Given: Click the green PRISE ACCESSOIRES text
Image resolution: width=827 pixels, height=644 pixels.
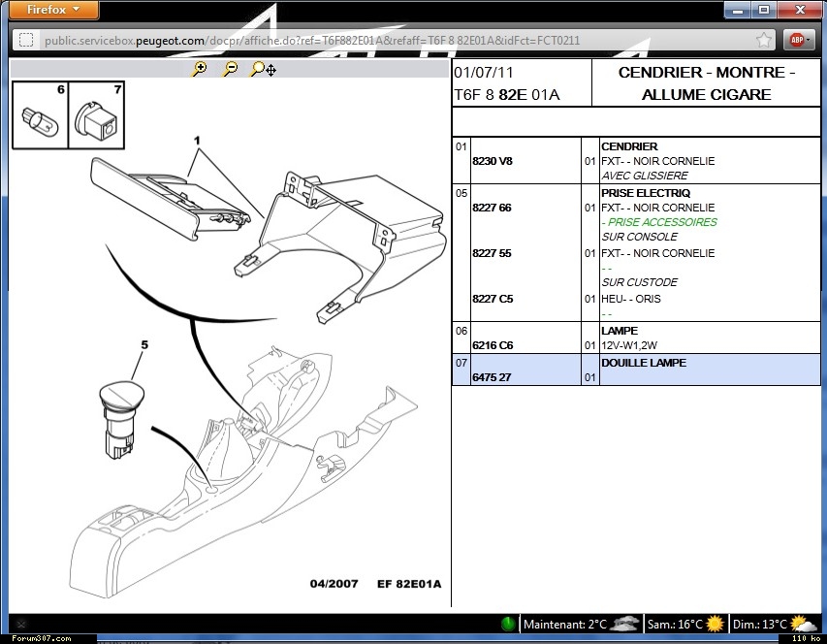Looking at the screenshot, I should click(659, 222).
